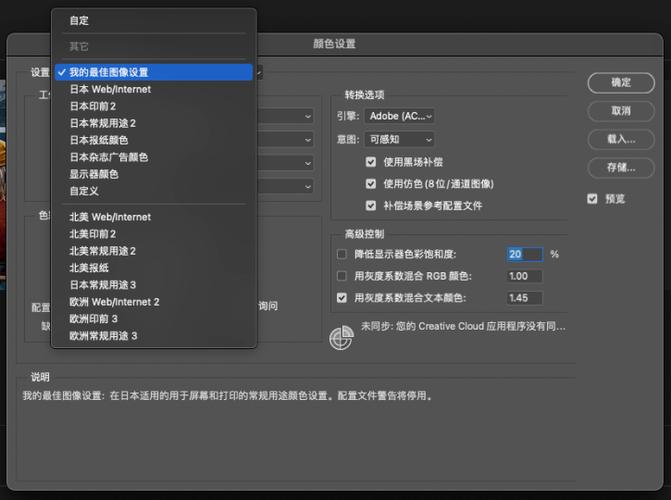
Task: Open the 意图 可感知 dropdown
Action: click(399, 140)
